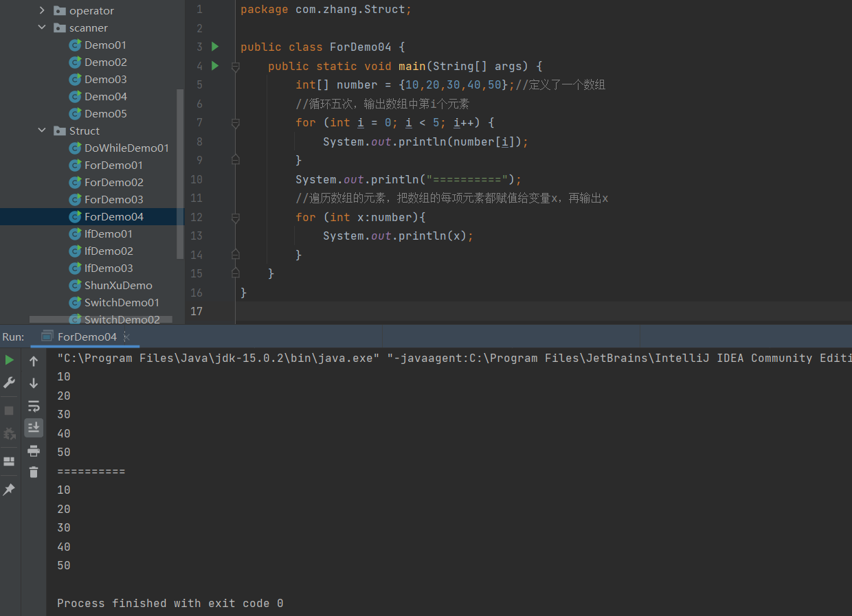852x616 pixels.
Task: Rerun ForDemo04 with the green play icon
Action: click(x=9, y=360)
